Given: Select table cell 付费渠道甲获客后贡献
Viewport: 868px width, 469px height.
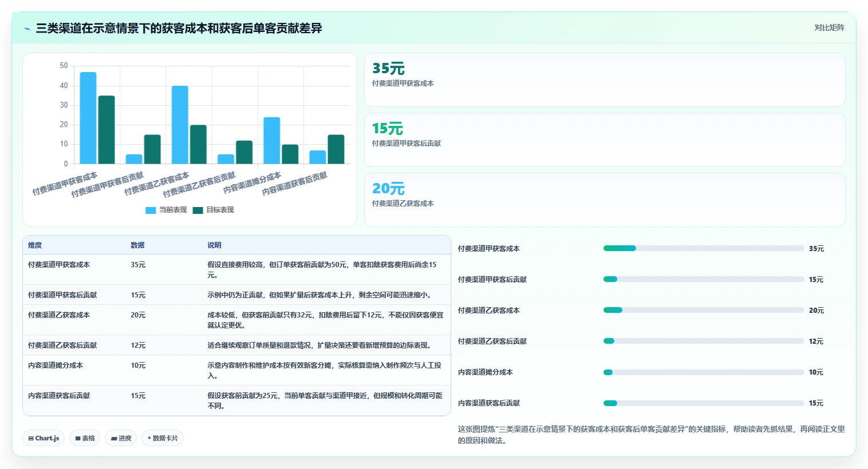Looking at the screenshot, I should (x=62, y=295).
